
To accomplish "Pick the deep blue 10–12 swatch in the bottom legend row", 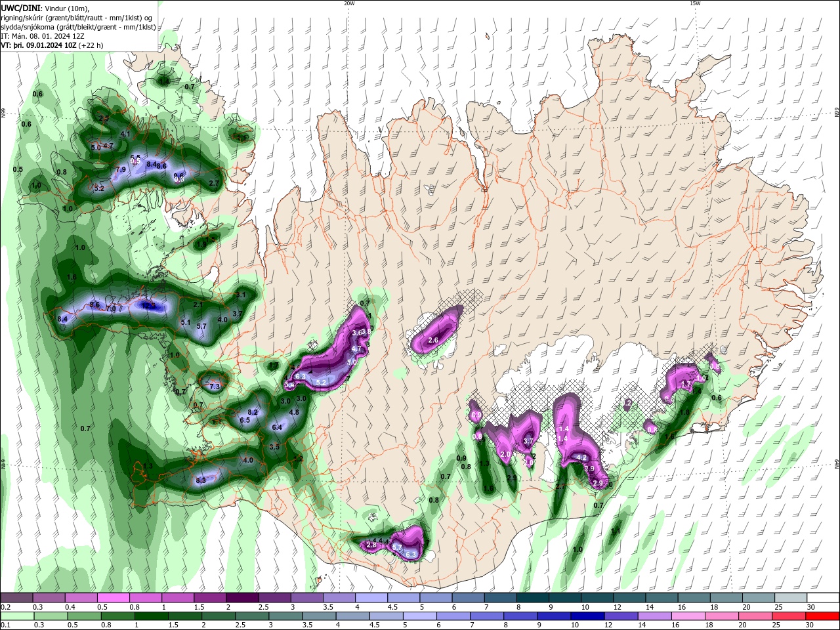I will 586,616.
